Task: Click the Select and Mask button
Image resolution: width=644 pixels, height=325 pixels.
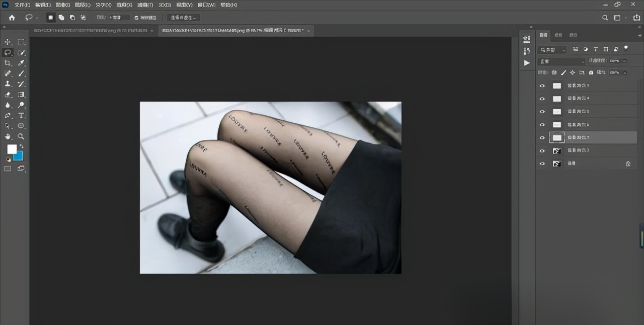Action: pyautogui.click(x=184, y=18)
